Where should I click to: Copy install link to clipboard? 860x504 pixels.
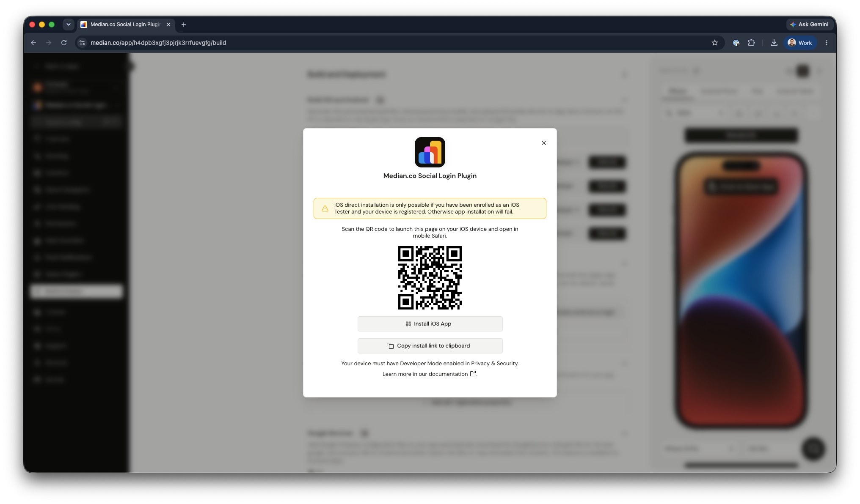430,346
